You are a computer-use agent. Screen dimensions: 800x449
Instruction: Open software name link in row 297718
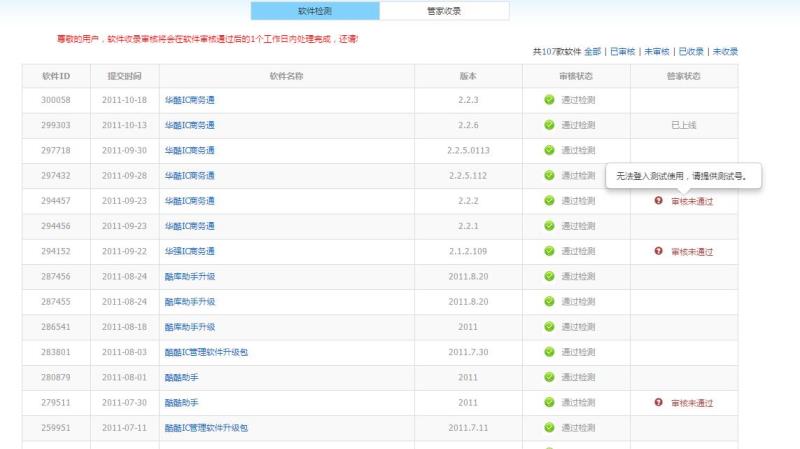pos(189,151)
